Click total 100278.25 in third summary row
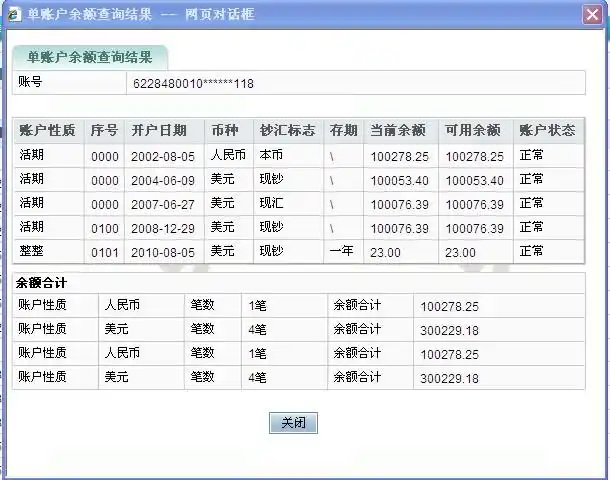This screenshot has width=610, height=480. [x=449, y=355]
